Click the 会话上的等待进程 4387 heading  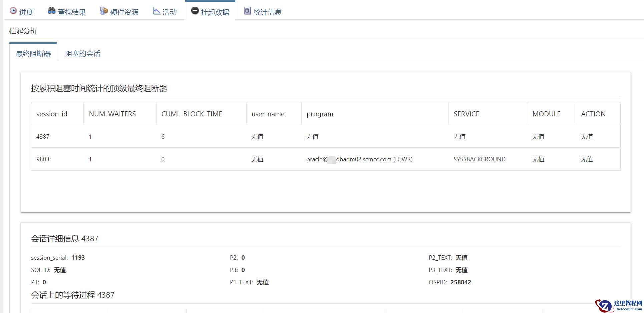[73, 295]
